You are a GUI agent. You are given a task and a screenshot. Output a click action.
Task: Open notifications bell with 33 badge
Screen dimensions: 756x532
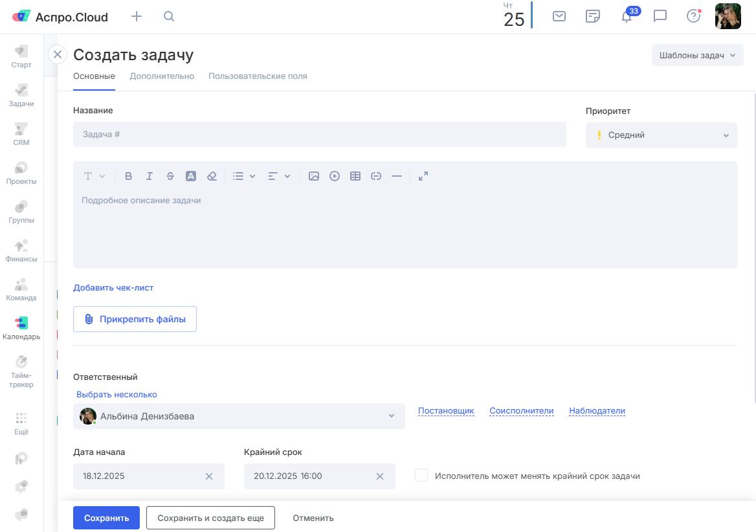click(627, 17)
